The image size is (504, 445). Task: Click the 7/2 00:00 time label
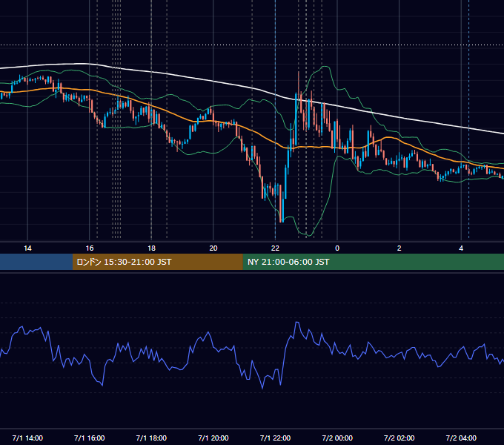click(337, 438)
